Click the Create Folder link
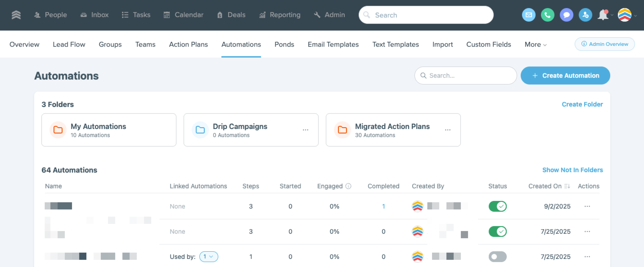Screen dimensions: 644x267 tap(582, 105)
